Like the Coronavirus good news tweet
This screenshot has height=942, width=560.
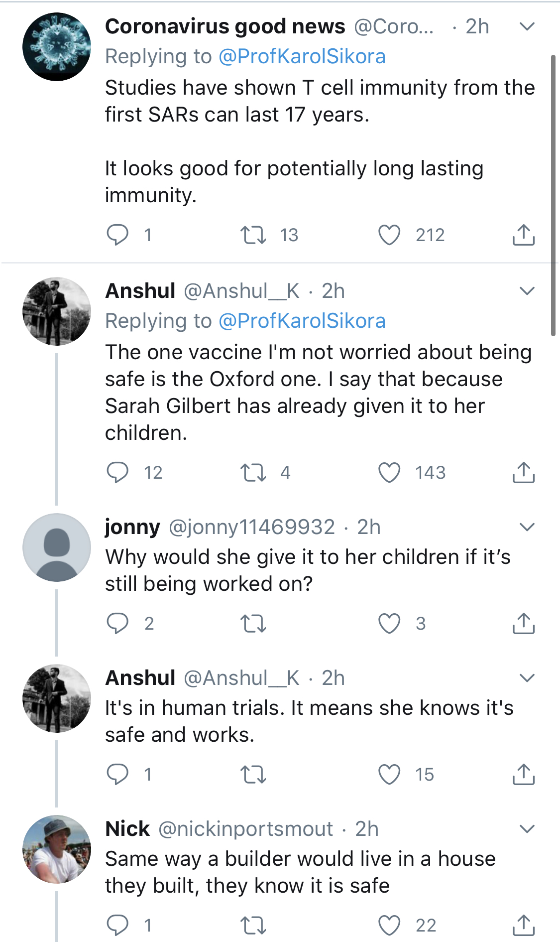coord(389,235)
